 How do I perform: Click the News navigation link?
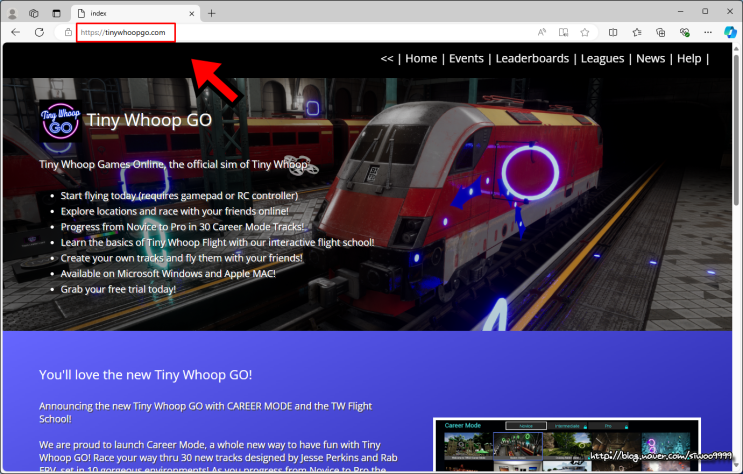[x=650, y=58]
